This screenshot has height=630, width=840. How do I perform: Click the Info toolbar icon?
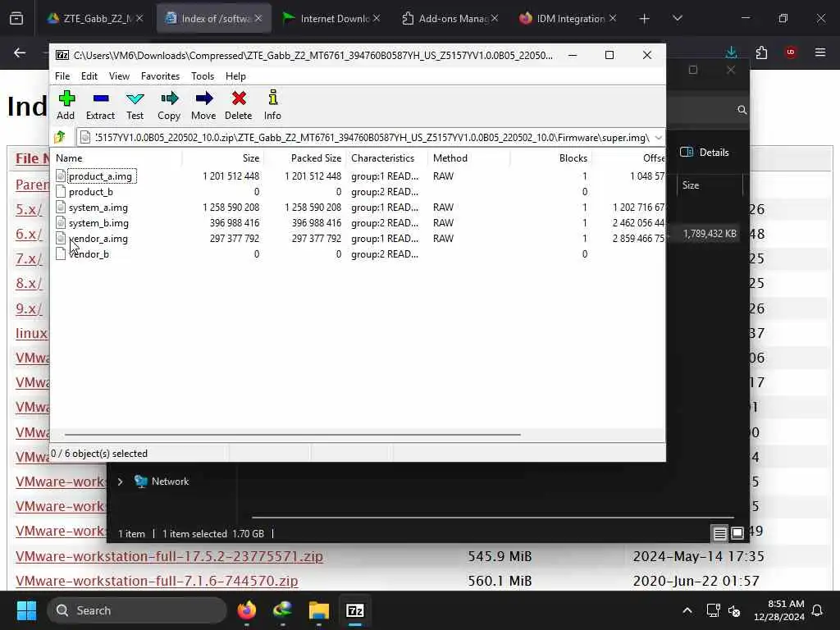coord(272,105)
